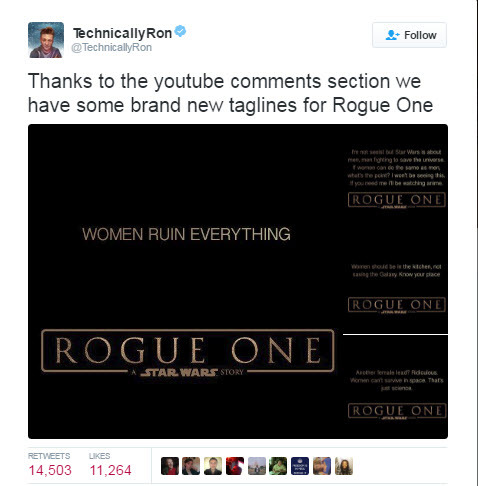Screen dimensions: 478x486
Task: Select the red abstract liker avatar
Action: (x=235, y=466)
